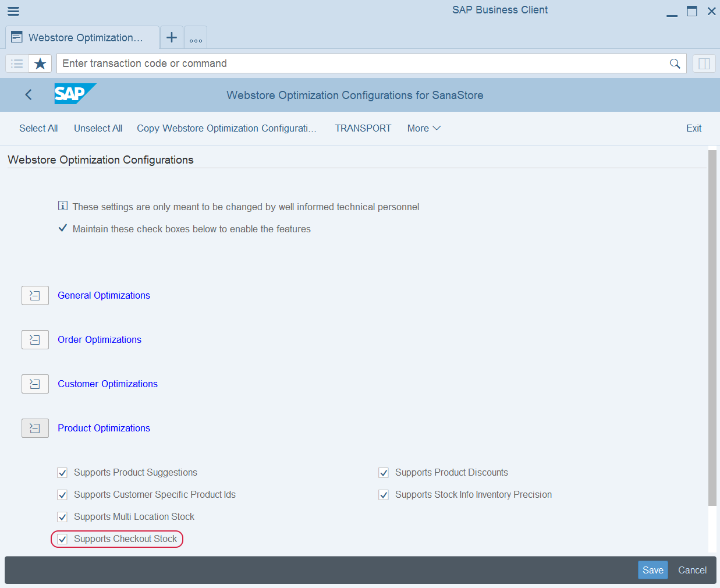Expand the Customer Optimizations section
This screenshot has height=588, width=720.
pos(35,384)
